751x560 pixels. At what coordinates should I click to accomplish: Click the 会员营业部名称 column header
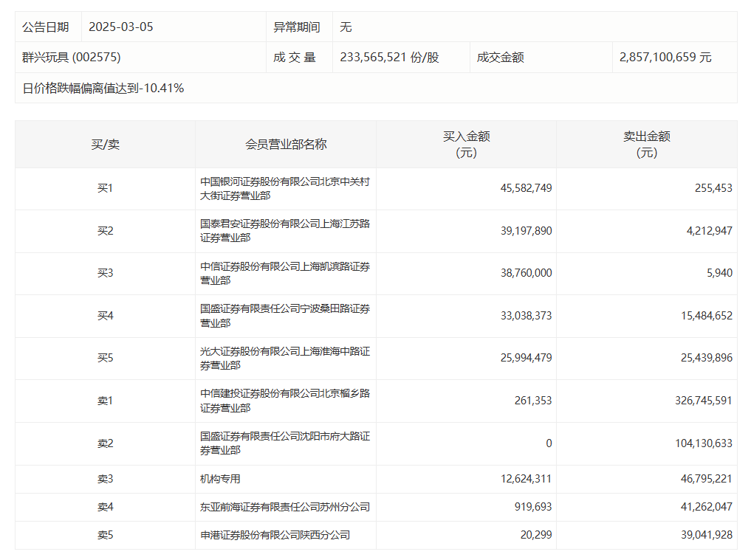[286, 144]
